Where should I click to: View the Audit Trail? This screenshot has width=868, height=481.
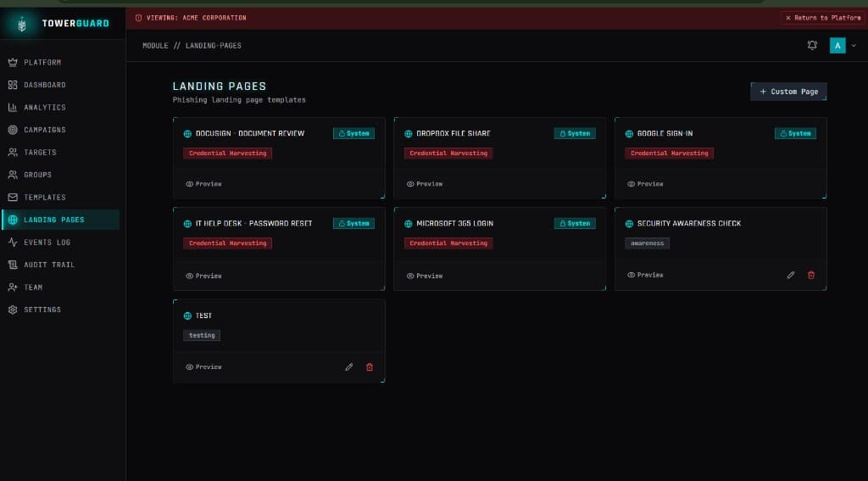(x=59, y=265)
